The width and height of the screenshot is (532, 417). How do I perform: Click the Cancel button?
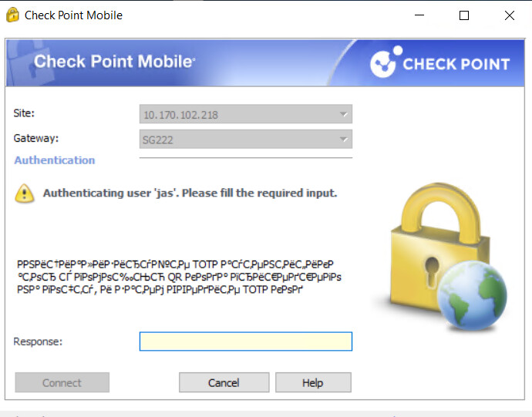tap(224, 382)
